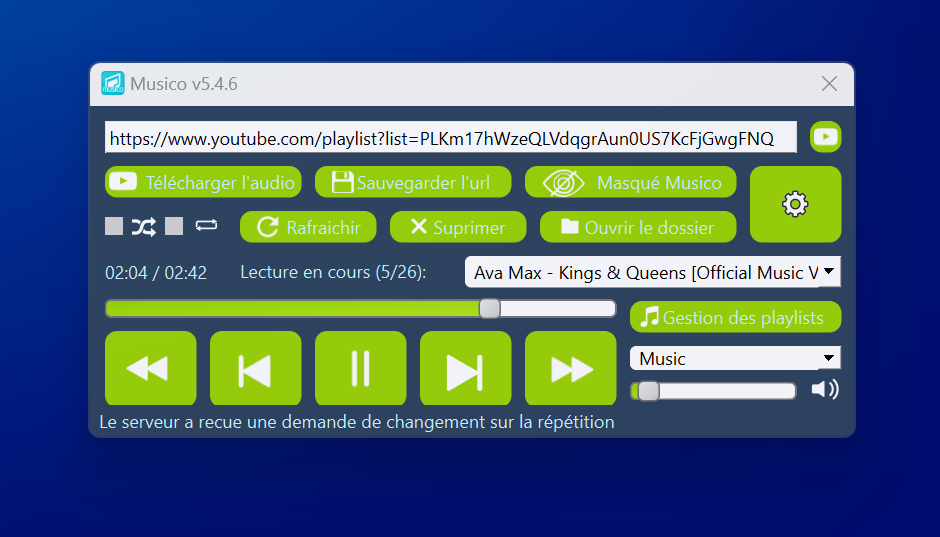940x537 pixels.
Task: Click the speaker volume icon
Action: coord(825,390)
